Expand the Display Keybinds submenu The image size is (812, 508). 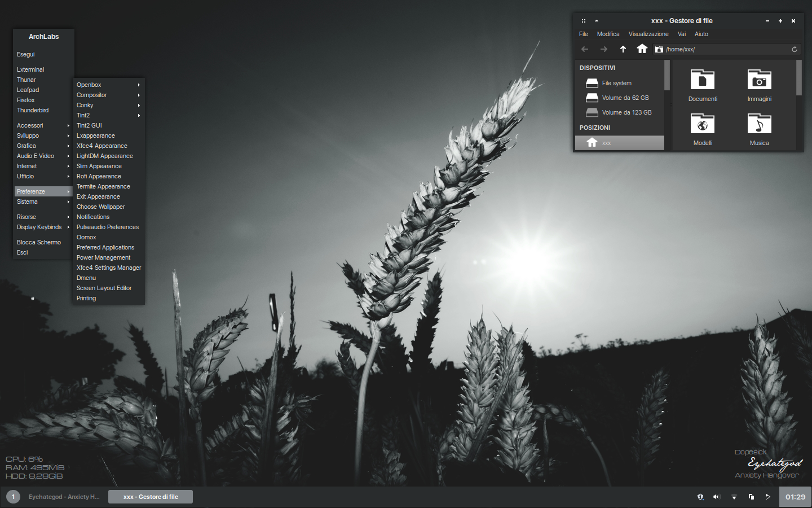(43, 227)
